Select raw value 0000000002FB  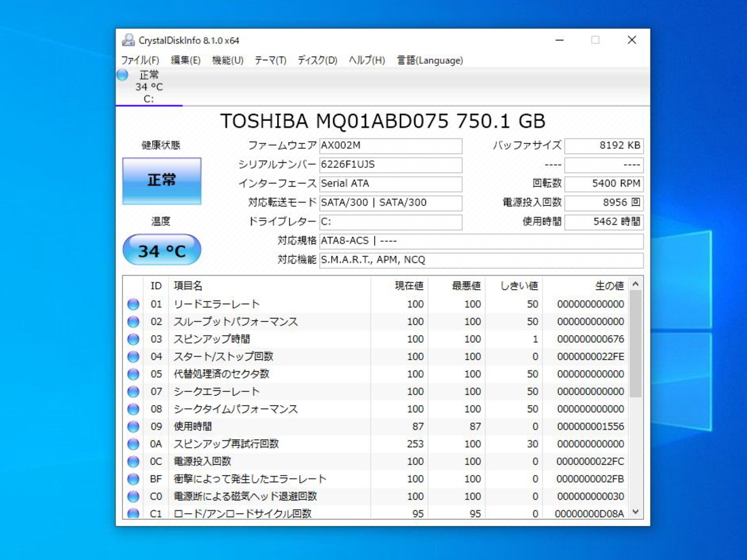coord(590,479)
